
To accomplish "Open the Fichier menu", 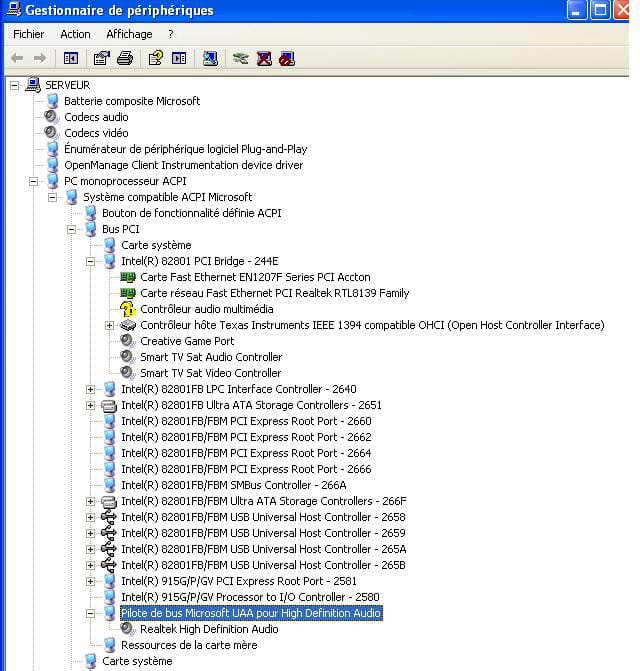I will [29, 34].
